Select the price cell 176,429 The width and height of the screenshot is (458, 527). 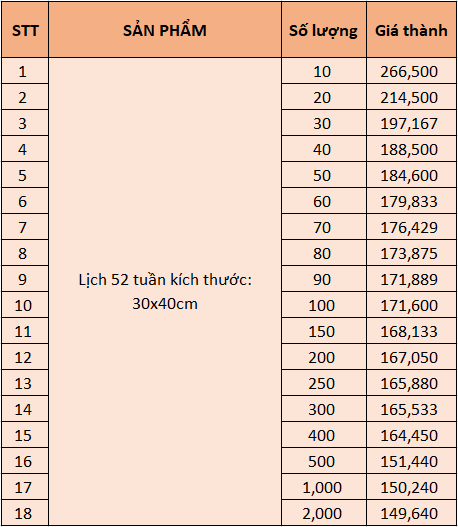point(411,227)
